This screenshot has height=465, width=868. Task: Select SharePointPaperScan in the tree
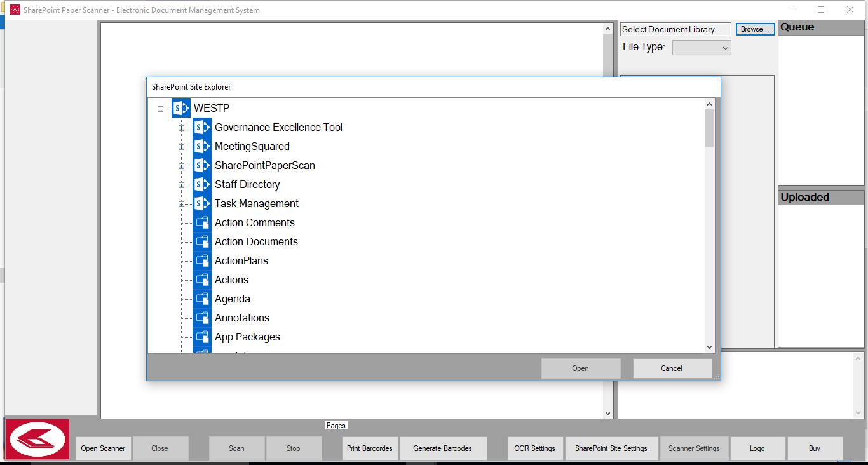point(265,165)
